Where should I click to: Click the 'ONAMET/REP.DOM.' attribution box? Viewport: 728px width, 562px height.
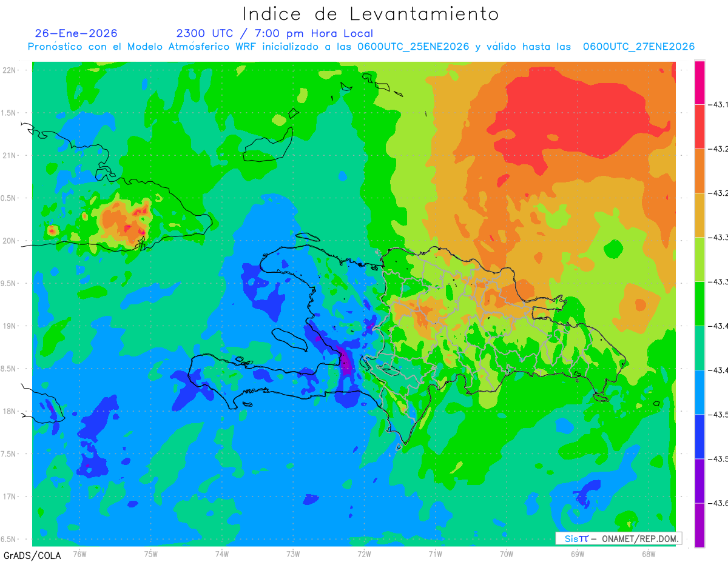click(x=618, y=538)
